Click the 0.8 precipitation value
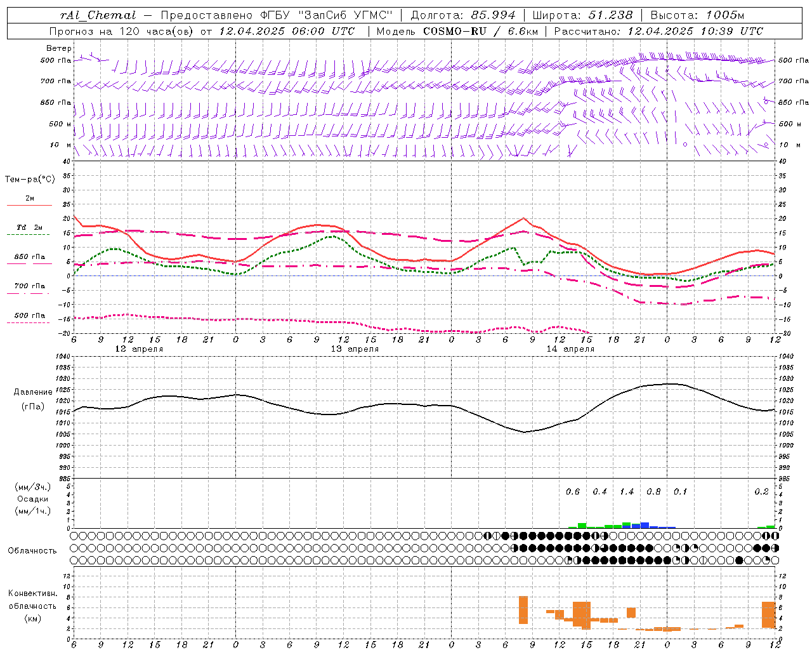 click(653, 492)
